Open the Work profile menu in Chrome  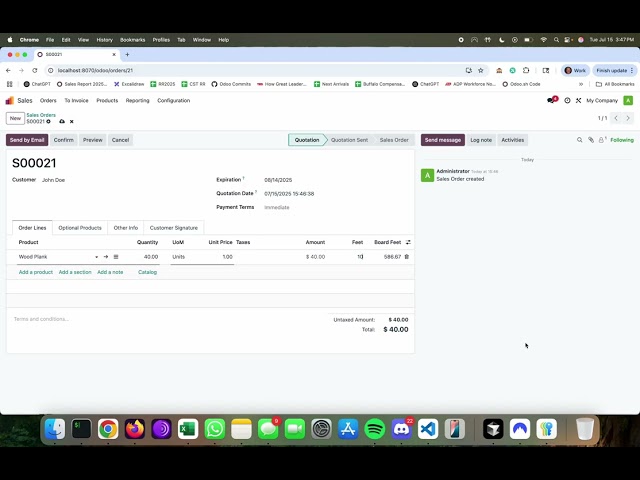pyautogui.click(x=575, y=71)
